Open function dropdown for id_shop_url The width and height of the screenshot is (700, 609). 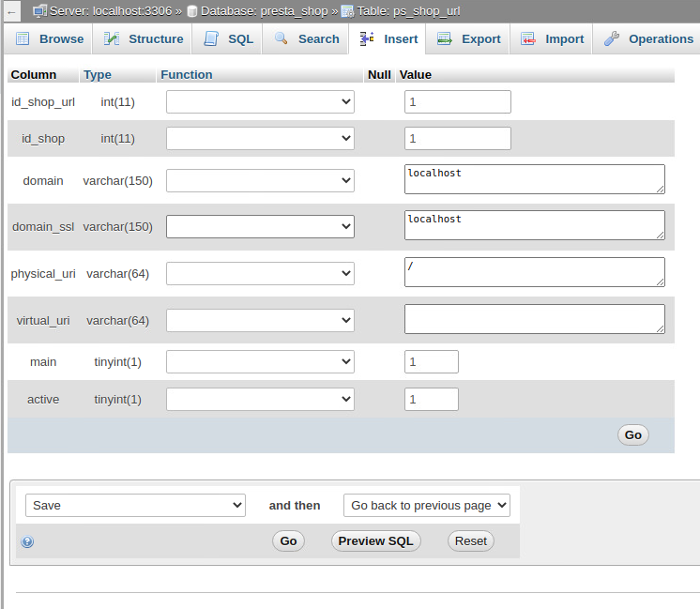[x=260, y=101]
